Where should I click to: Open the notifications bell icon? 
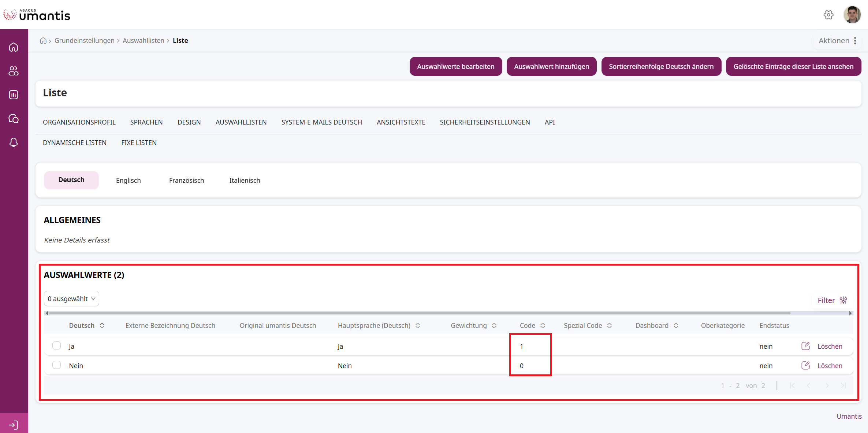point(14,142)
